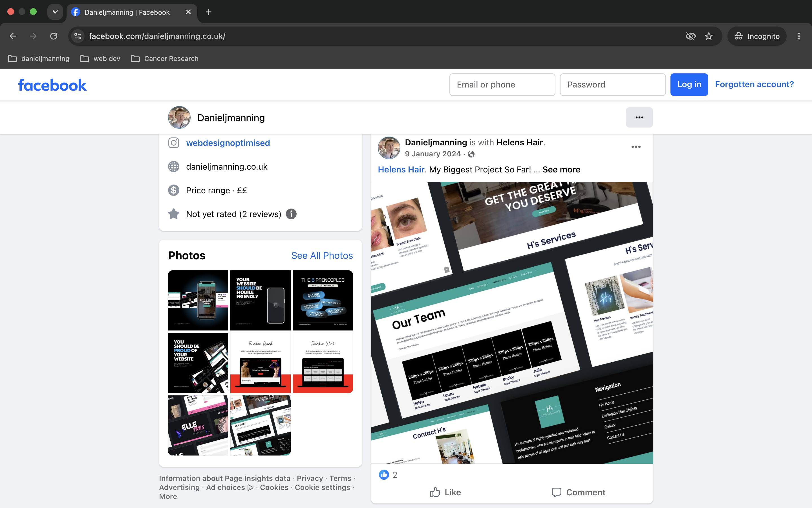Select the Danieljmanning | Facebook tab
This screenshot has width=812, height=508.
[132, 12]
